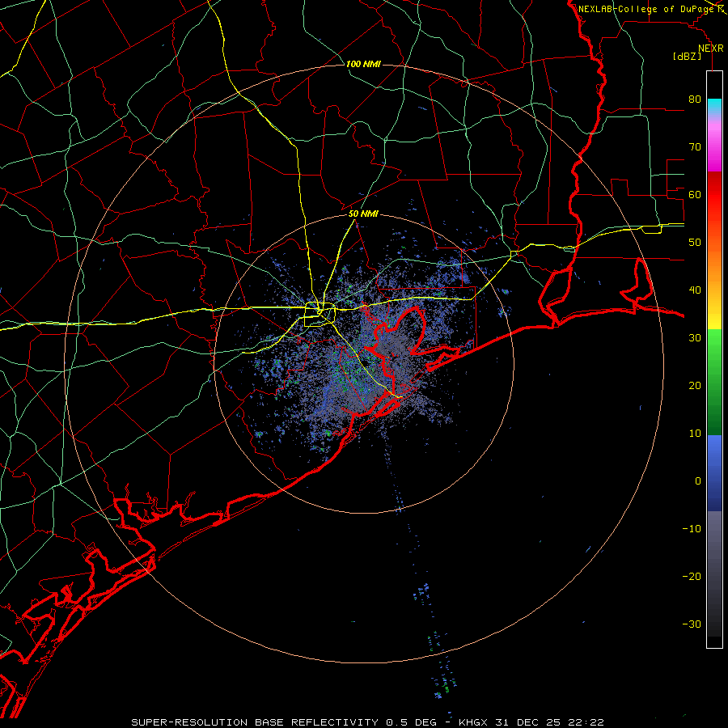Select the 40 value on dBZ scale
Image resolution: width=728 pixels, height=728 pixels.
coord(695,290)
